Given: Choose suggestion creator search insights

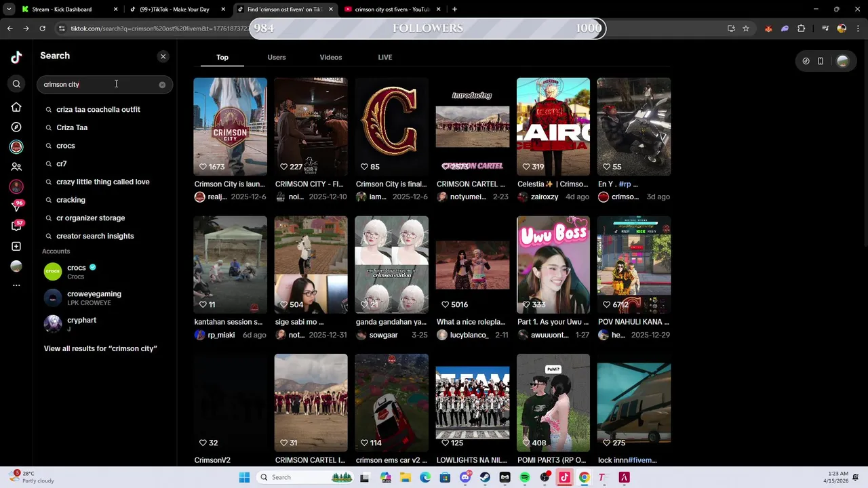Looking at the screenshot, I should [x=95, y=236].
